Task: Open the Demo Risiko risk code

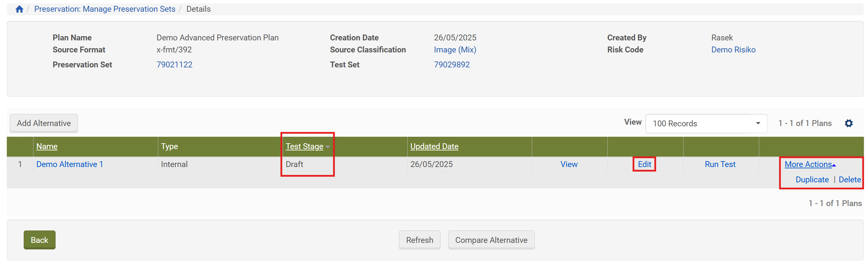Action: (733, 49)
